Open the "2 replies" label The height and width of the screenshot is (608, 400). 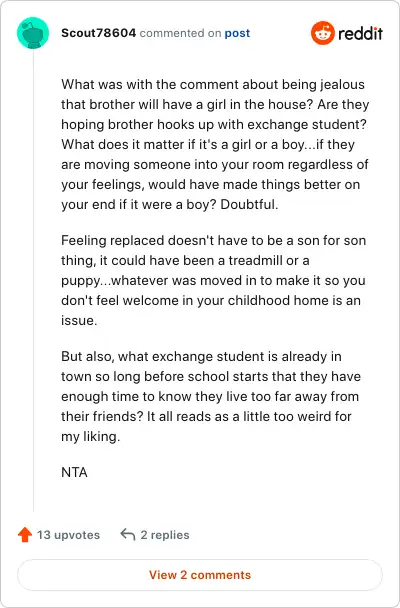coord(165,535)
